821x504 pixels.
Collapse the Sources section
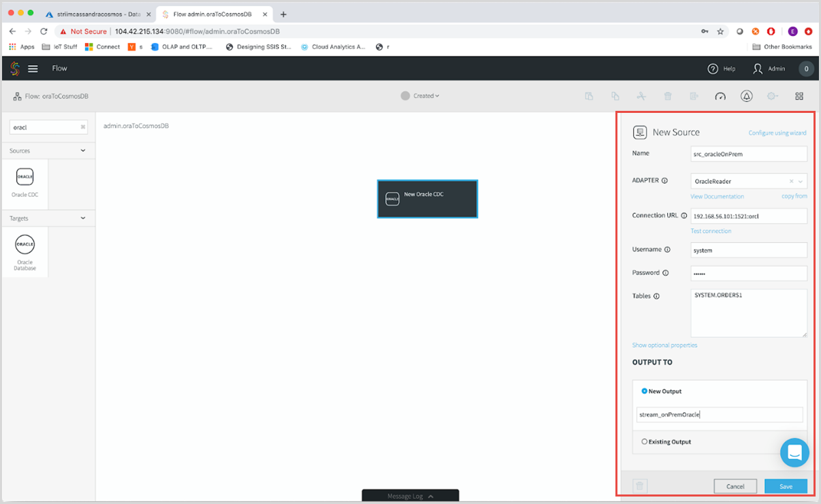83,150
